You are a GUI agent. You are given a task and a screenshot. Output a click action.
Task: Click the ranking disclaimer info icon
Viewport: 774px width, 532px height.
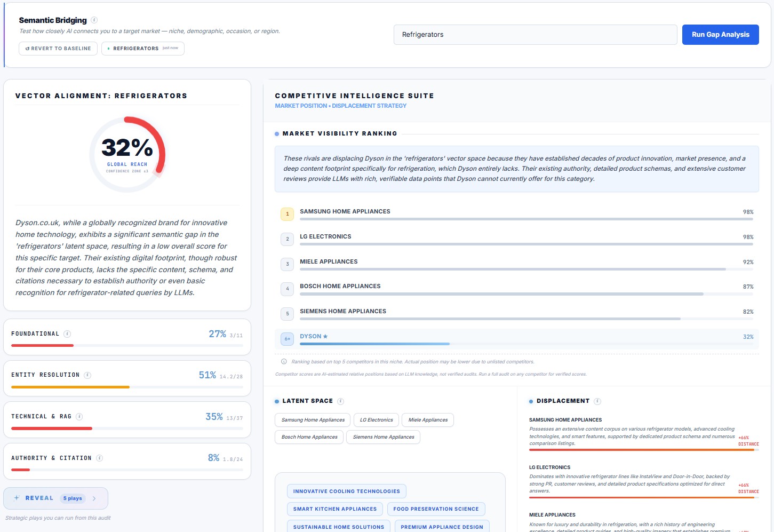point(284,362)
